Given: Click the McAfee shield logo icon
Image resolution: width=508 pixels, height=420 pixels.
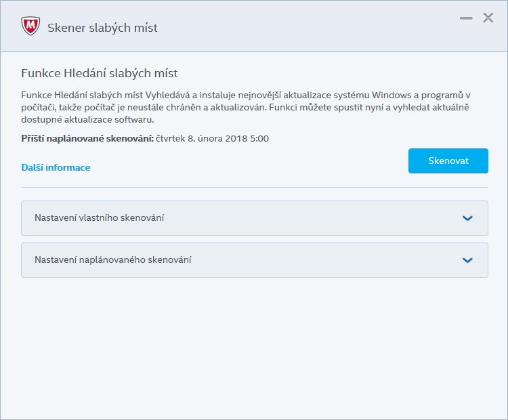Looking at the screenshot, I should tap(30, 26).
